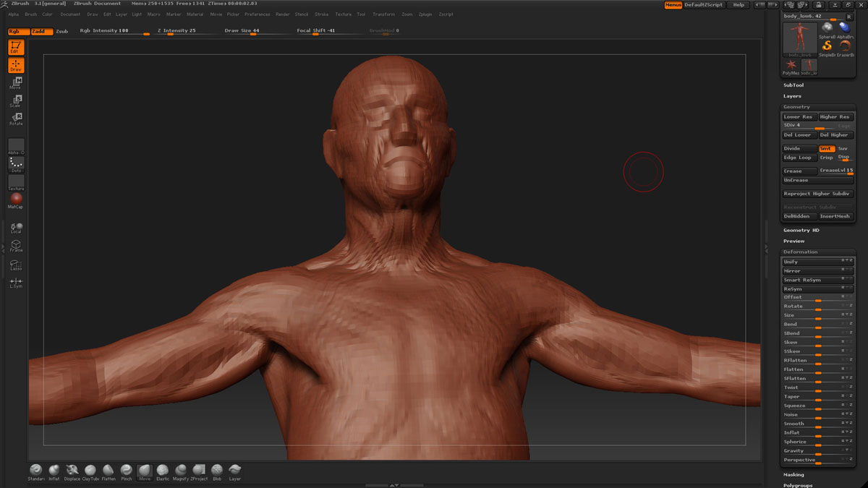Select the Inflat brush icon
Image resolution: width=868 pixels, height=488 pixels.
point(54,471)
